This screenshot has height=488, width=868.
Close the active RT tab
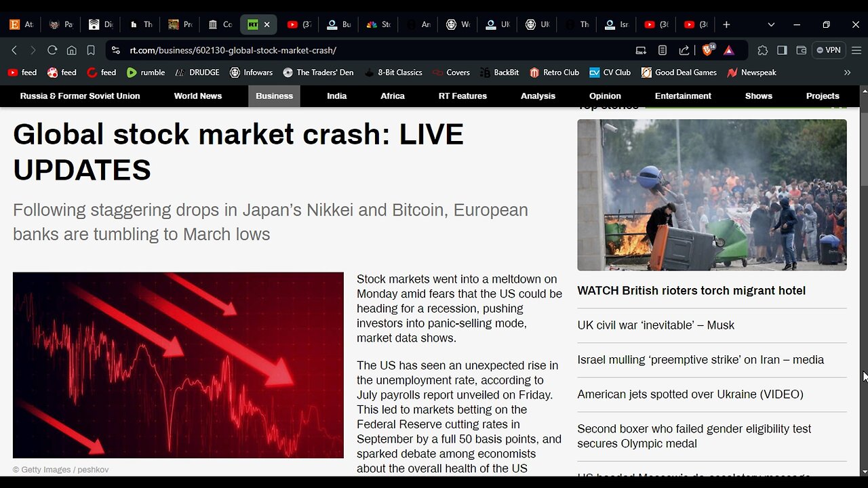(267, 24)
